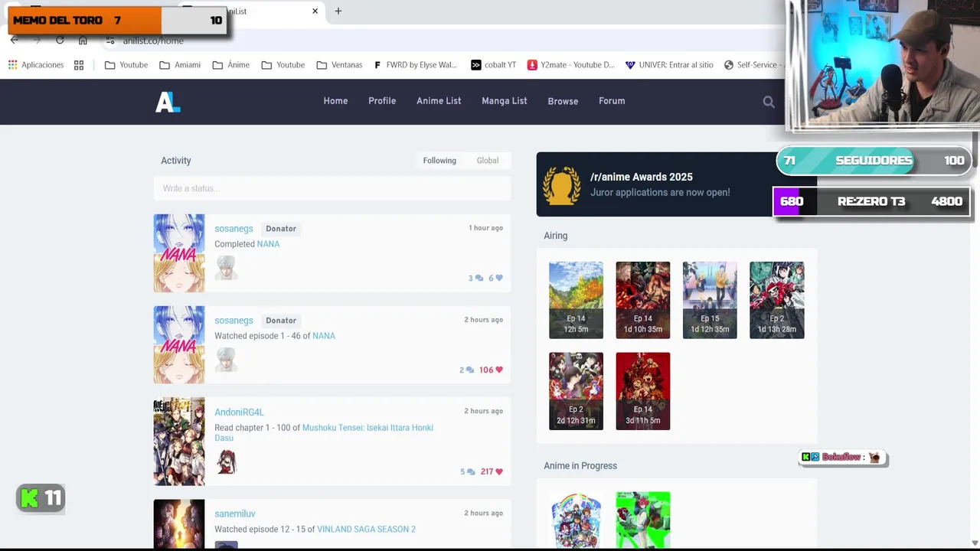The width and height of the screenshot is (980, 551).
Task: View replies on Watched episode 1-46 post
Action: tap(466, 370)
